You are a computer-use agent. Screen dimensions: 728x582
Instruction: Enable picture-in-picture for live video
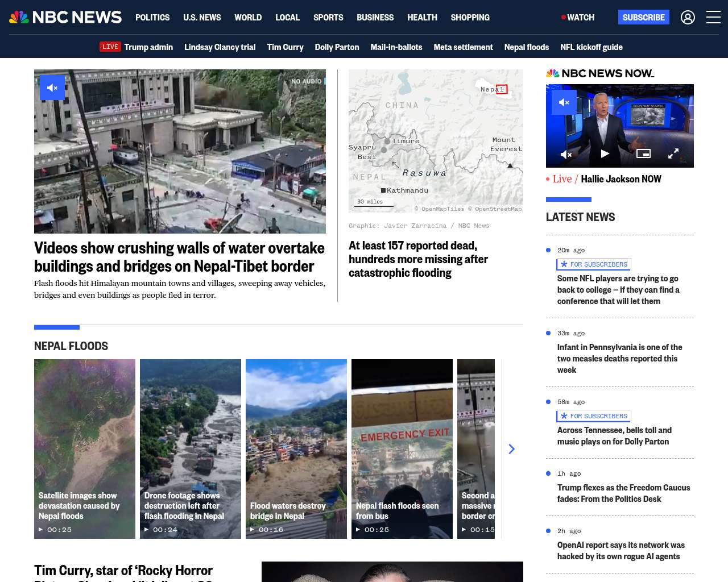[x=643, y=153]
